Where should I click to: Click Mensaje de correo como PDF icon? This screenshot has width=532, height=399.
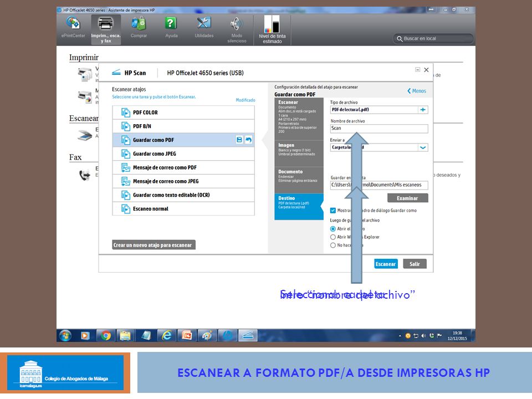(126, 167)
